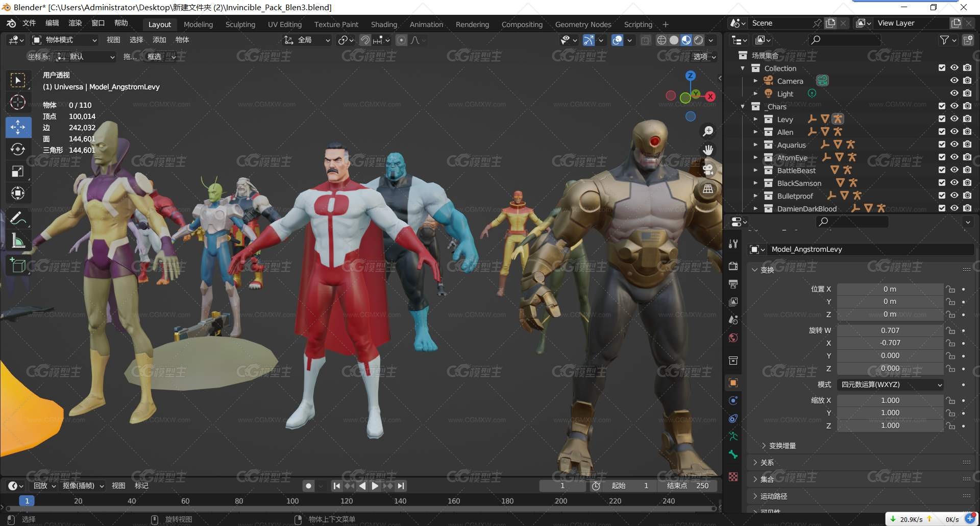Viewport: 980px width, 526px height.
Task: Open the UV Editing workspace tab
Action: (285, 25)
